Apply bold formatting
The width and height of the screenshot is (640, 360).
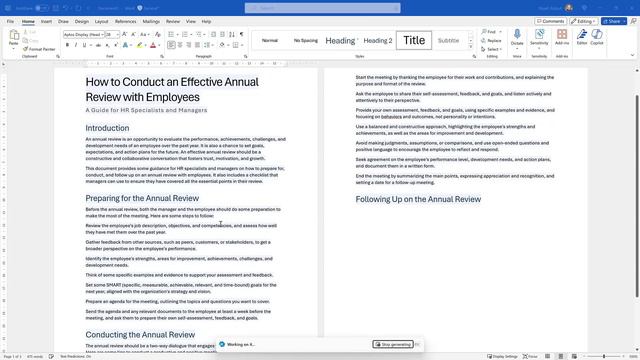point(67,45)
